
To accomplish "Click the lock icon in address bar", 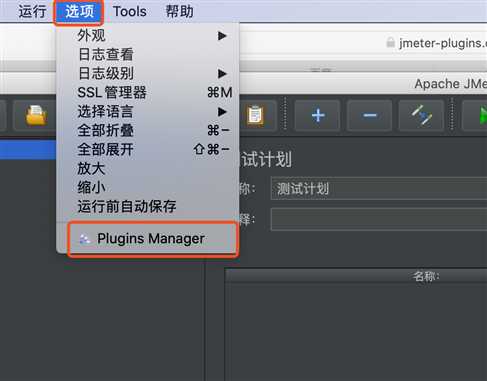I will (x=390, y=42).
